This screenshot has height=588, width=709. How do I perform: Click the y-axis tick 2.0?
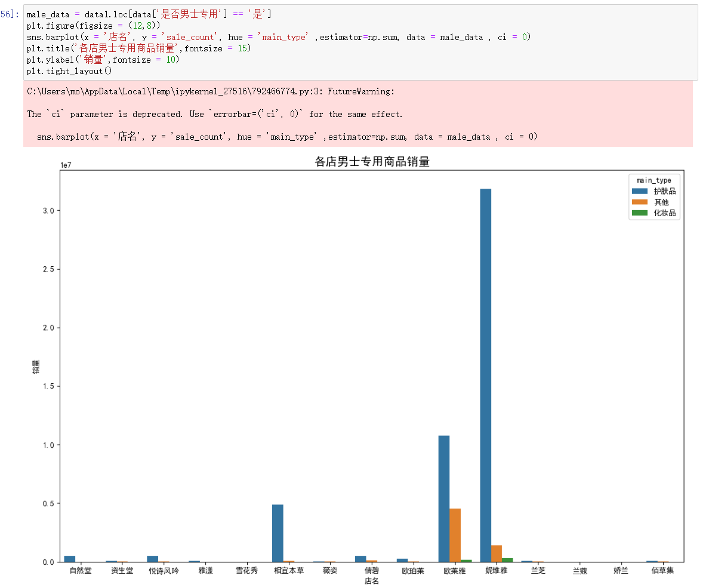pos(48,328)
